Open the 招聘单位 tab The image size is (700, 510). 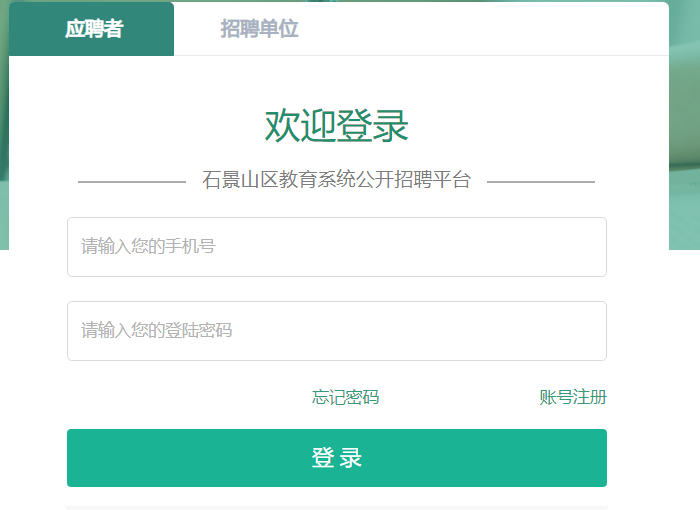point(259,29)
